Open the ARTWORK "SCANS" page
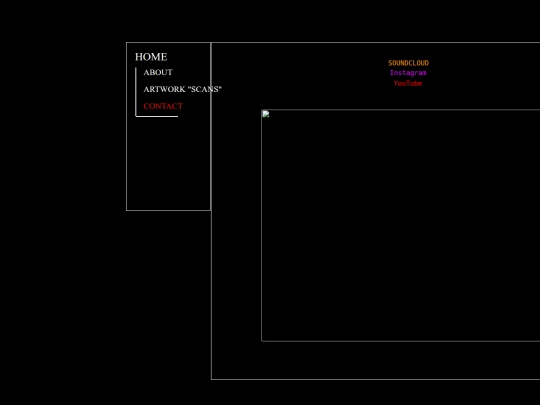The width and height of the screenshot is (540, 405). pyautogui.click(x=183, y=89)
